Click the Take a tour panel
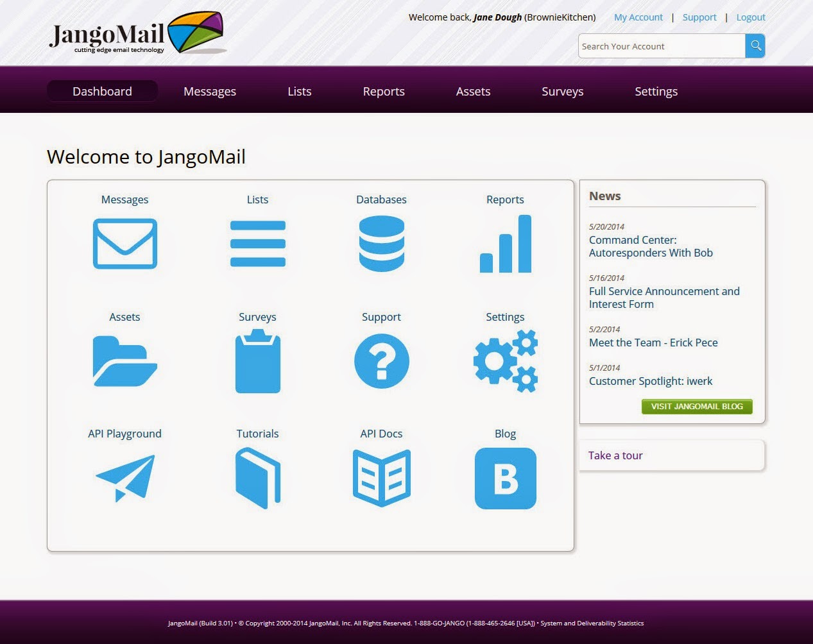Viewport: 813px width, 644px height. [672, 455]
